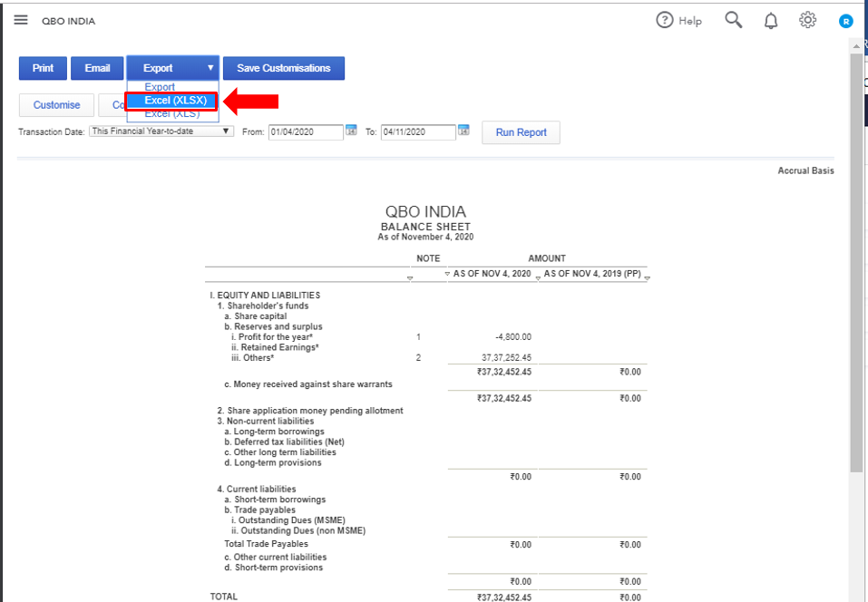Click the -4,800.00 profit amount
The width and height of the screenshot is (868, 602).
(513, 337)
